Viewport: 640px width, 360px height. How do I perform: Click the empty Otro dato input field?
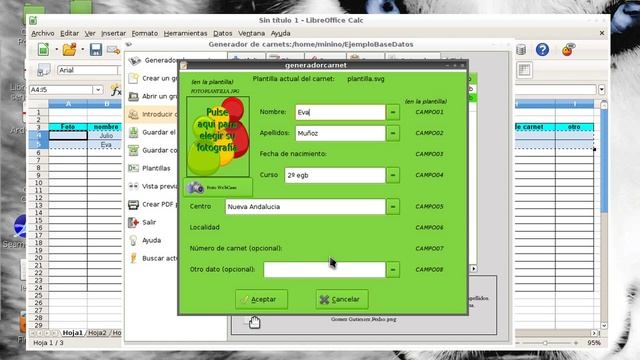[324, 270]
